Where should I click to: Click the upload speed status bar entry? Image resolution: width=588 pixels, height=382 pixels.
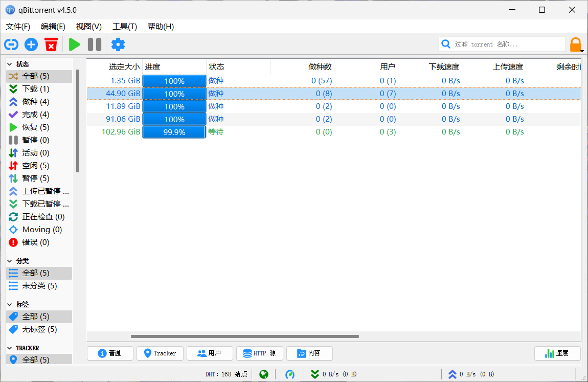471,374
